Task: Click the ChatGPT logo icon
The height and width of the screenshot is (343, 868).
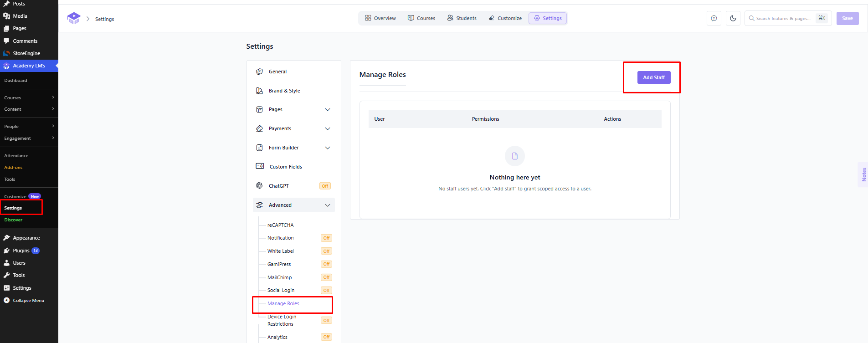Action: click(259, 185)
